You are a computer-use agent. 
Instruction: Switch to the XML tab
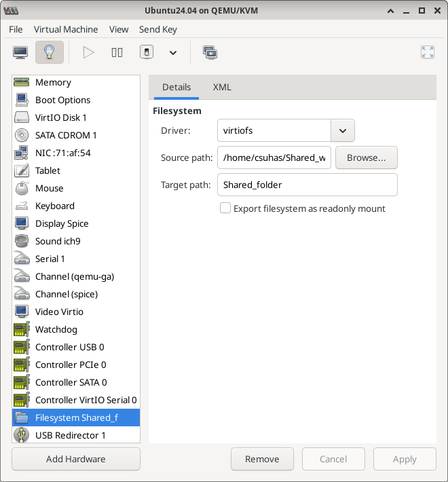(x=222, y=87)
